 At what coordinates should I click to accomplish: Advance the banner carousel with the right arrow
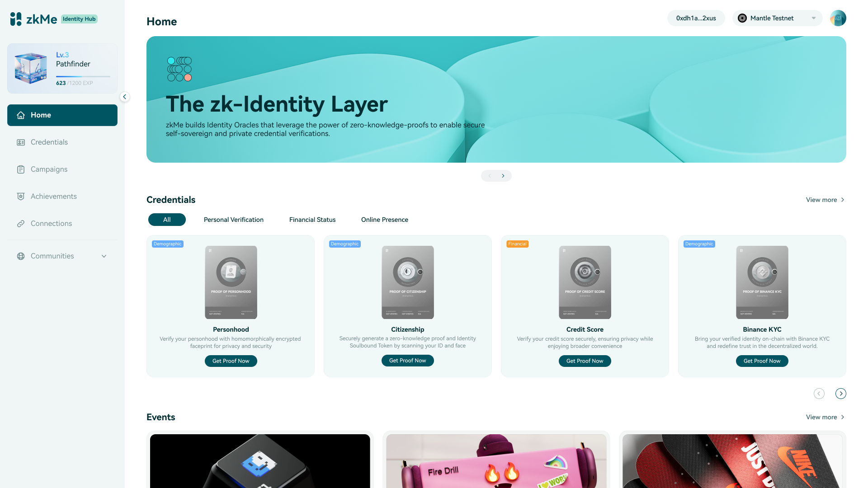pyautogui.click(x=503, y=176)
